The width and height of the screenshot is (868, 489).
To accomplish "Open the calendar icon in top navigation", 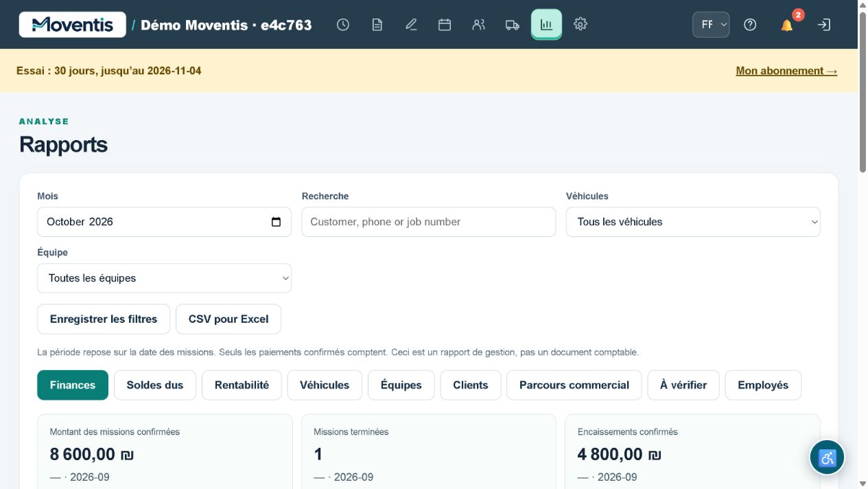I will tap(445, 25).
